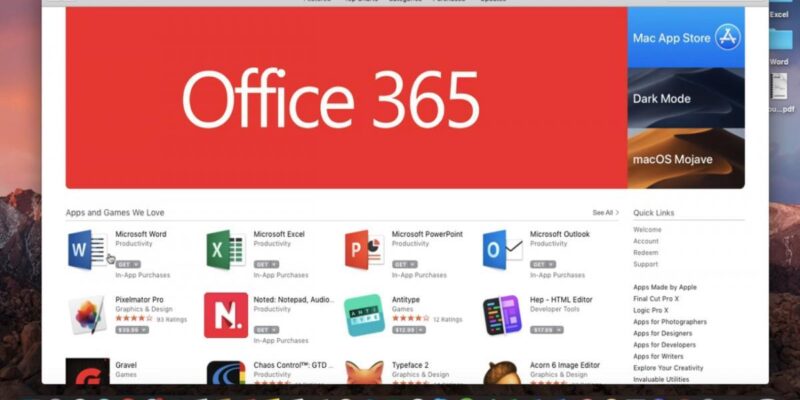Viewport: 800px width, 400px height.
Task: Open the Chaos Control app icon
Action: click(226, 372)
